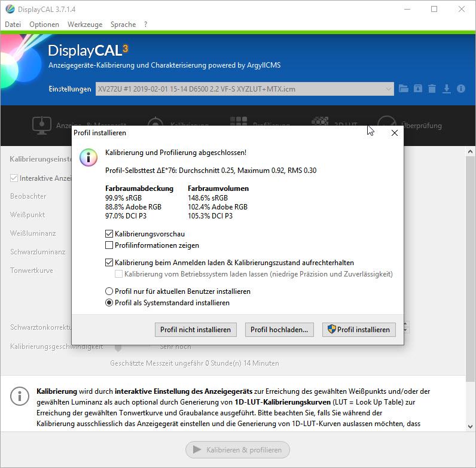Open the Datei menu

pos(13,25)
